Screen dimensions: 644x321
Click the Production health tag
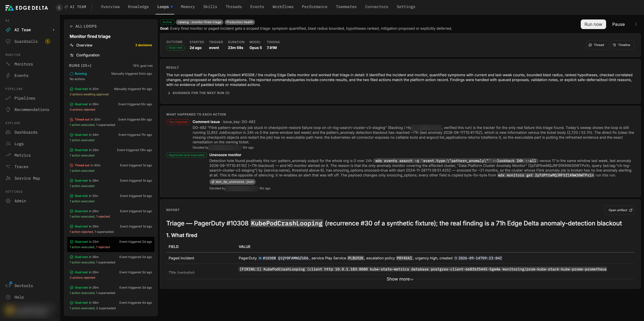[239, 22]
